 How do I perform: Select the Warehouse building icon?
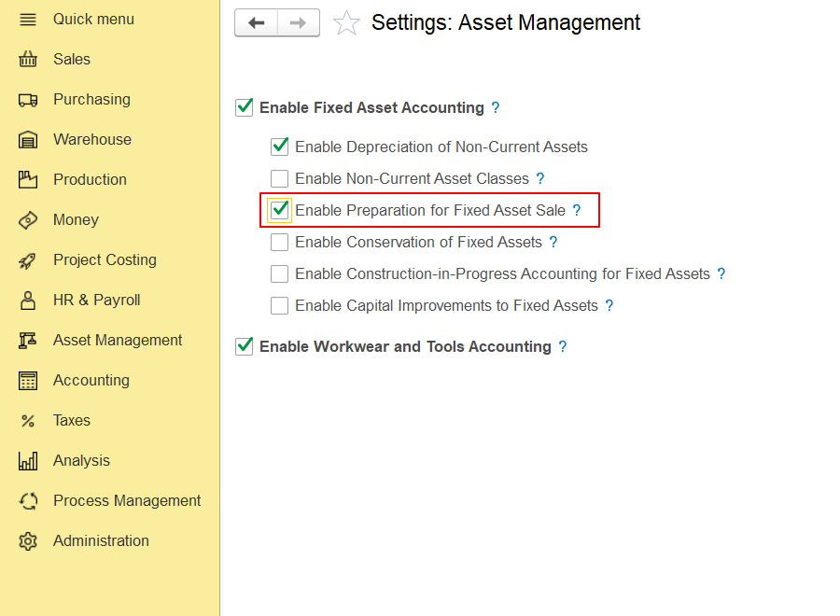tap(28, 140)
